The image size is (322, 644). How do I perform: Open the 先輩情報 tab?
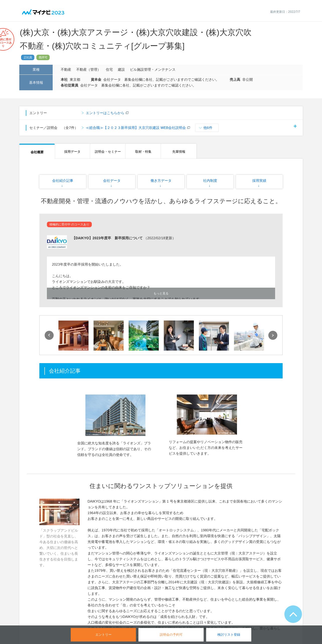pos(179,151)
